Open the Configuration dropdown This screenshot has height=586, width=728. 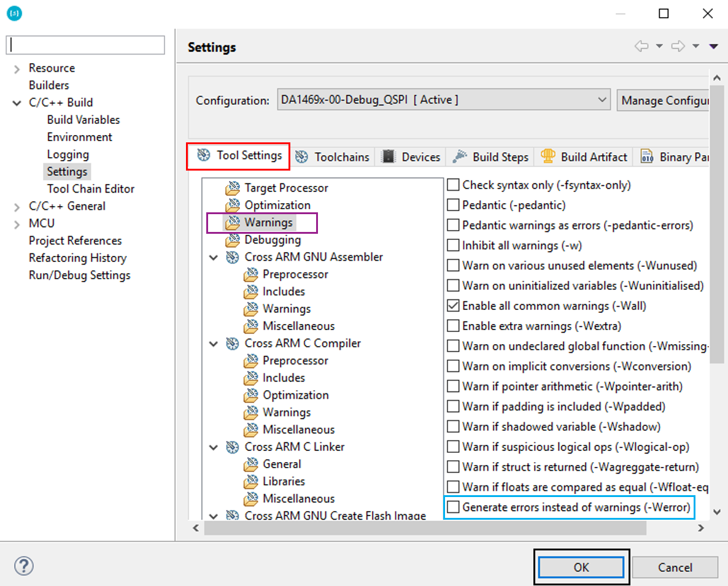[x=444, y=100]
